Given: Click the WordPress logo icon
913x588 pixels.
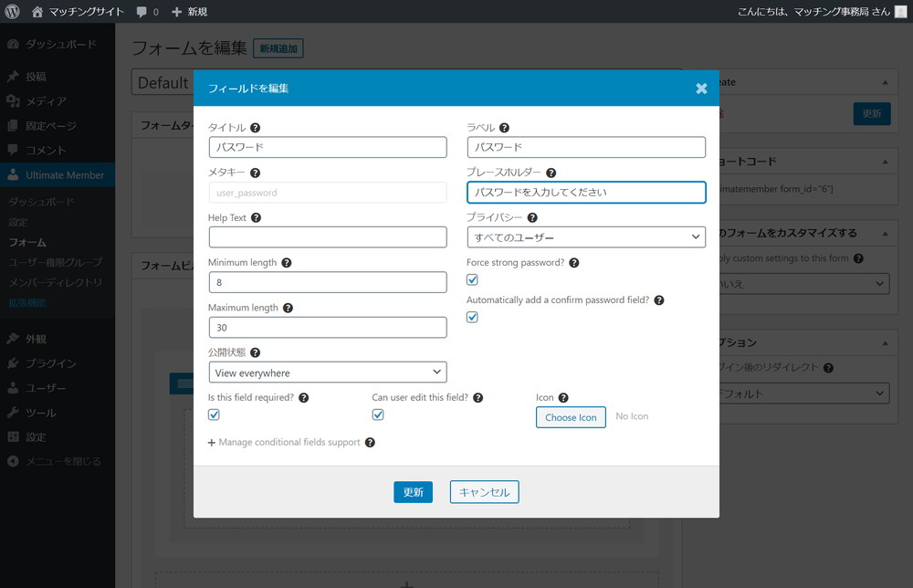Looking at the screenshot, I should coord(12,12).
